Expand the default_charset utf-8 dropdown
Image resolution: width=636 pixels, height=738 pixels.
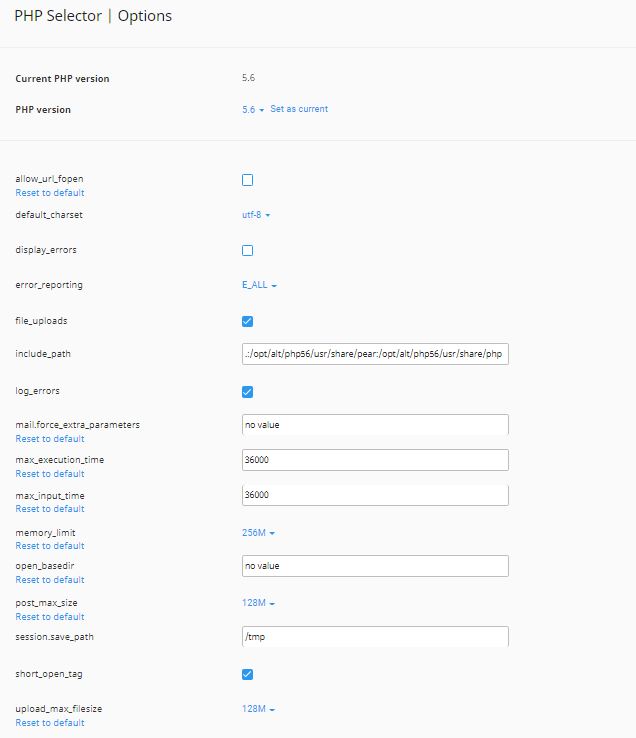(256, 215)
